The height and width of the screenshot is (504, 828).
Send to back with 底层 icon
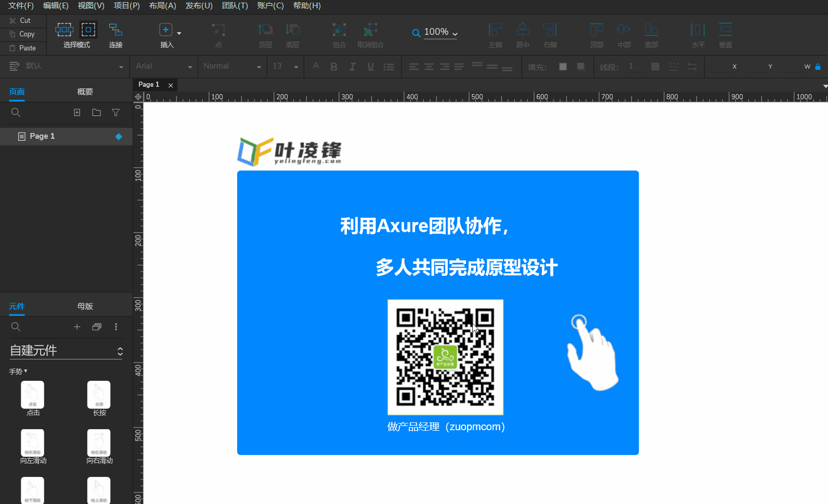[x=293, y=30]
